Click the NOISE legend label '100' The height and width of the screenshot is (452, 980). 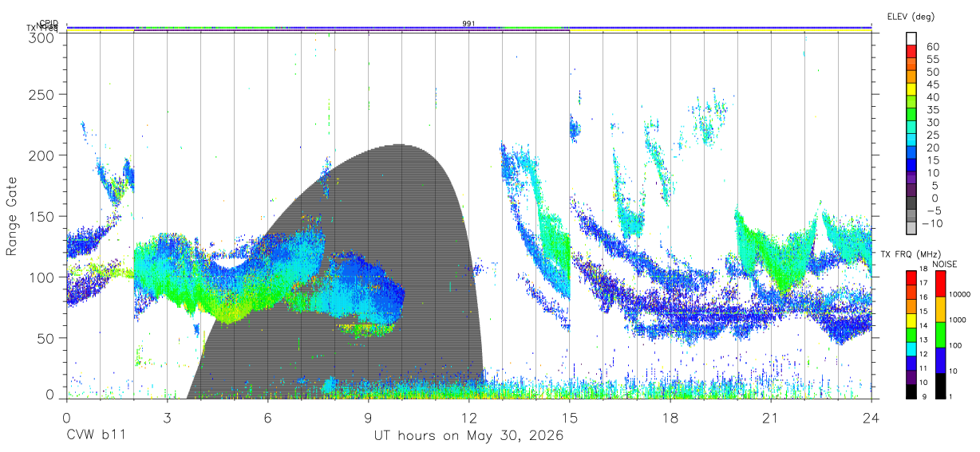click(956, 346)
